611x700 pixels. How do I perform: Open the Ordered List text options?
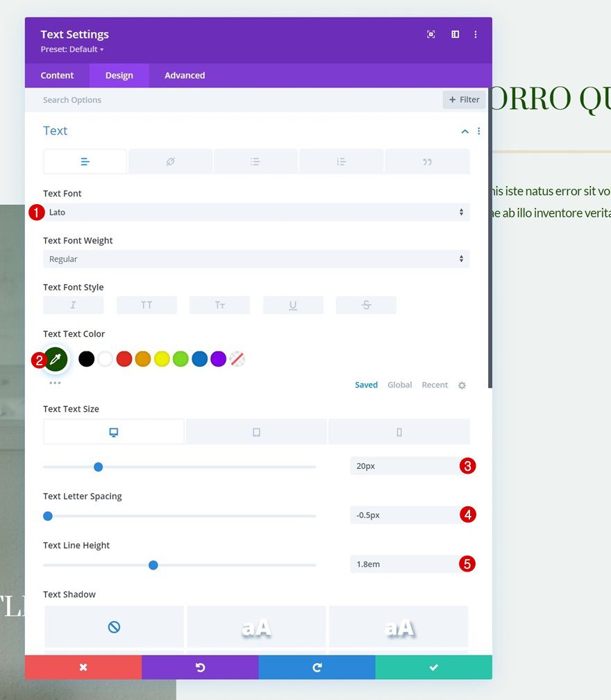(341, 160)
